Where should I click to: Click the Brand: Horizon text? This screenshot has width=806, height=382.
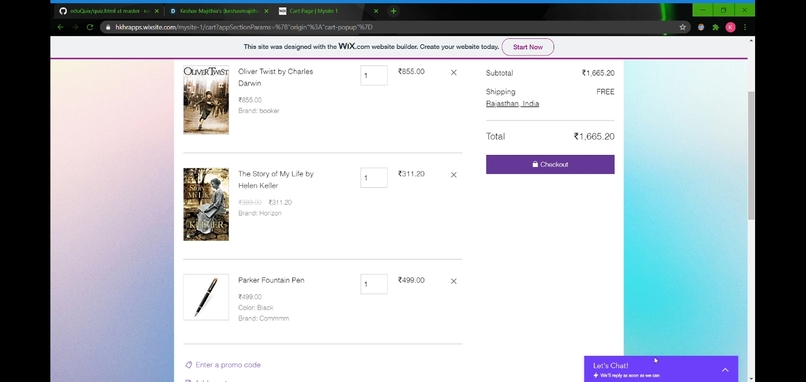(260, 213)
